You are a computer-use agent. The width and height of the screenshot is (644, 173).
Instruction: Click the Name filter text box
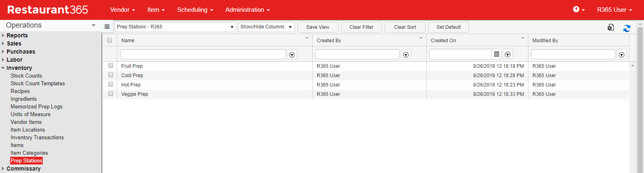click(x=203, y=54)
